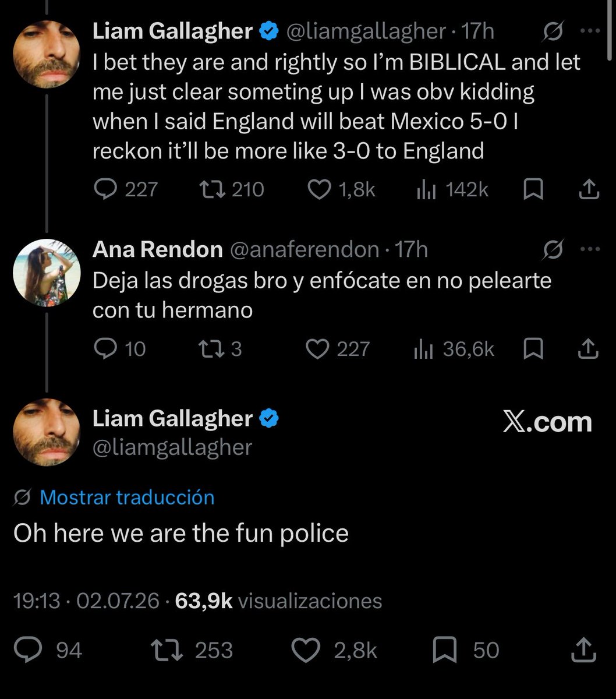The width and height of the screenshot is (616, 699).
Task: Repost the tweet with 210 reposts
Action: pos(231,189)
